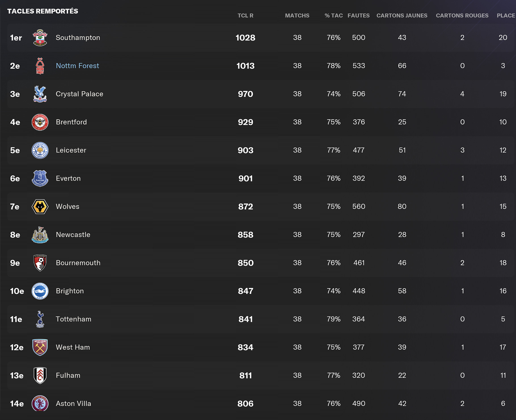Open the Brentford team name

(71, 122)
